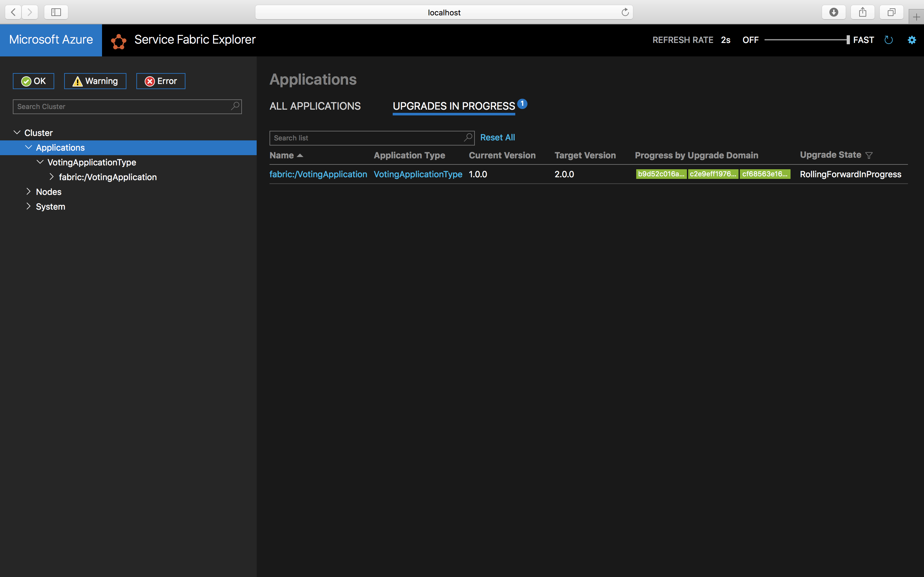This screenshot has height=577, width=924.
Task: Expand the Nodes tree item
Action: pos(29,192)
